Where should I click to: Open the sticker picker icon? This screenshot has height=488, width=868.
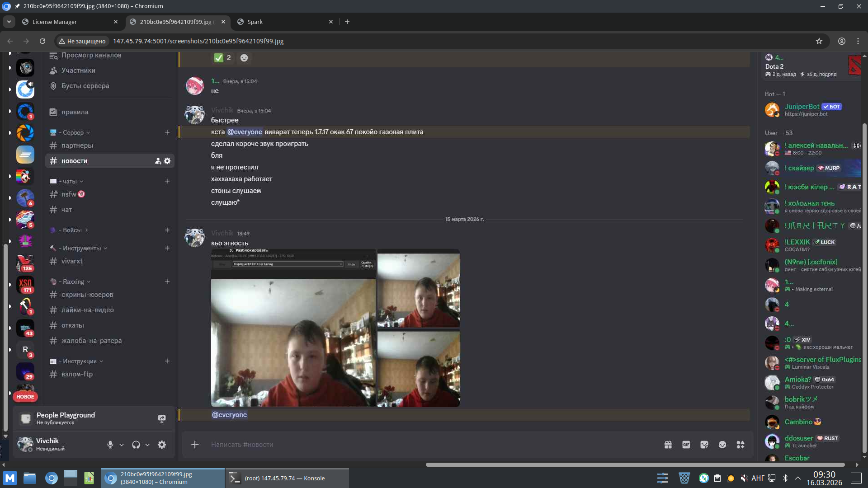click(704, 445)
